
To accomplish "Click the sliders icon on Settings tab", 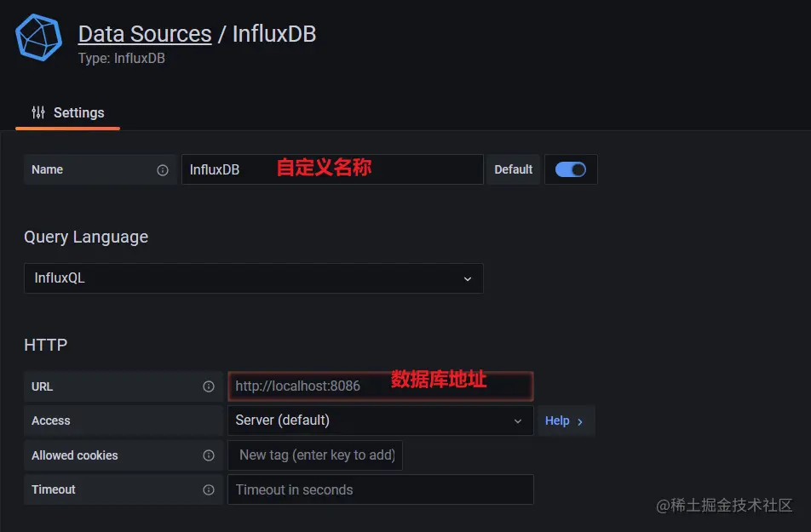I will tap(38, 112).
